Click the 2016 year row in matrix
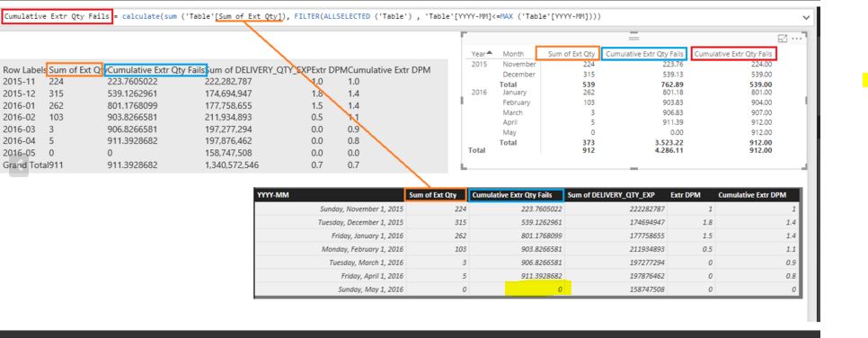 (x=479, y=92)
